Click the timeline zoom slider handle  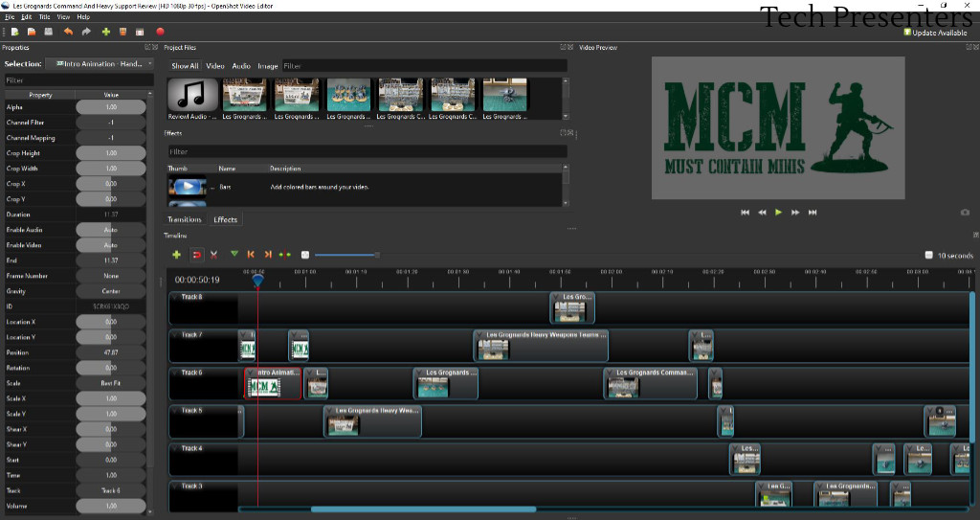coord(377,255)
